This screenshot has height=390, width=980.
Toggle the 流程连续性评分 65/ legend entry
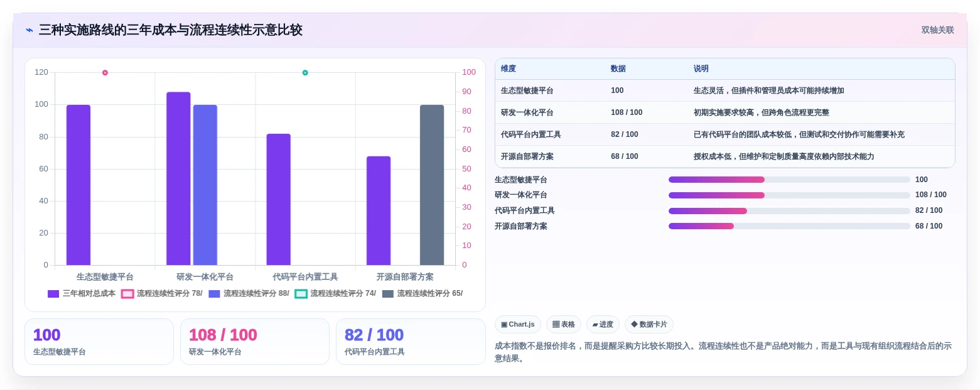click(x=422, y=293)
